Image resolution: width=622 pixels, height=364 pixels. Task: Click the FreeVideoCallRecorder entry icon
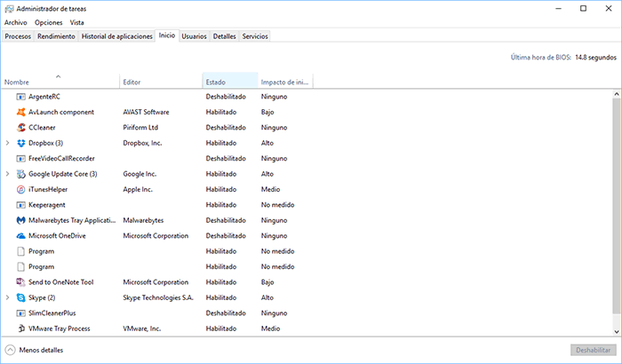click(x=20, y=159)
